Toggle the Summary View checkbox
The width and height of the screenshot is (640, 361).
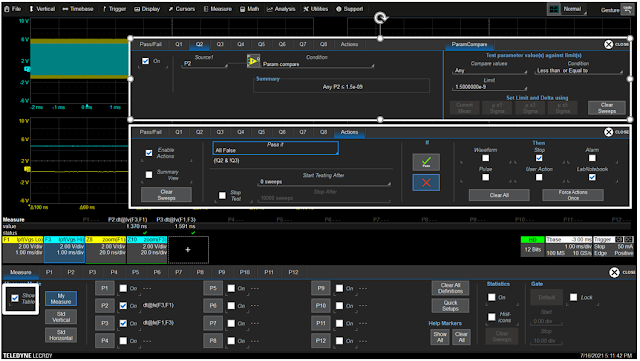tap(149, 175)
